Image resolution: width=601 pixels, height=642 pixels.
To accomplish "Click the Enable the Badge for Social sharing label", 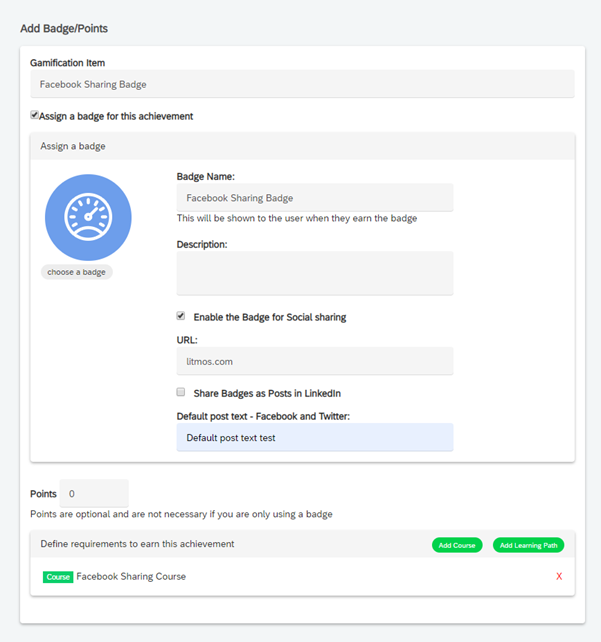I will pos(270,317).
